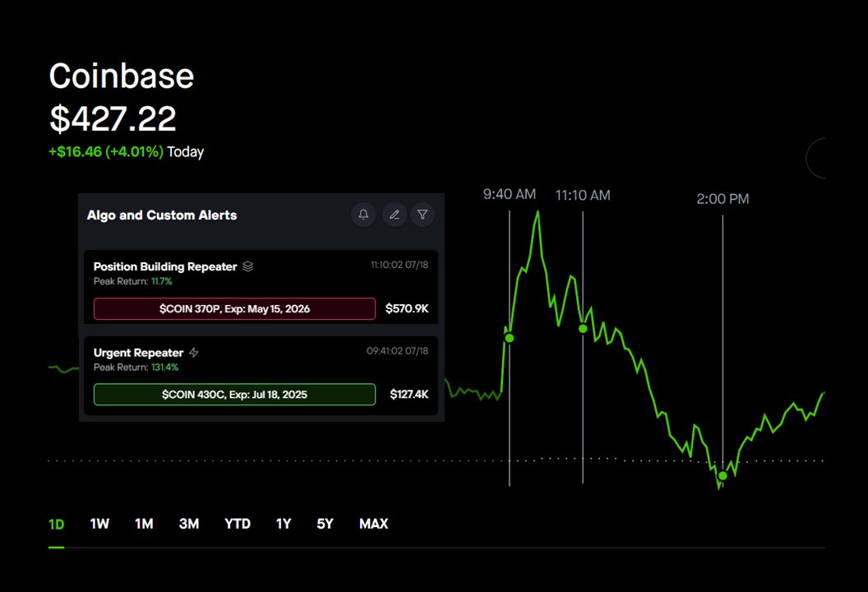Click the 2:00 PM time label
Viewport: 868px width, 592px height.
(723, 199)
